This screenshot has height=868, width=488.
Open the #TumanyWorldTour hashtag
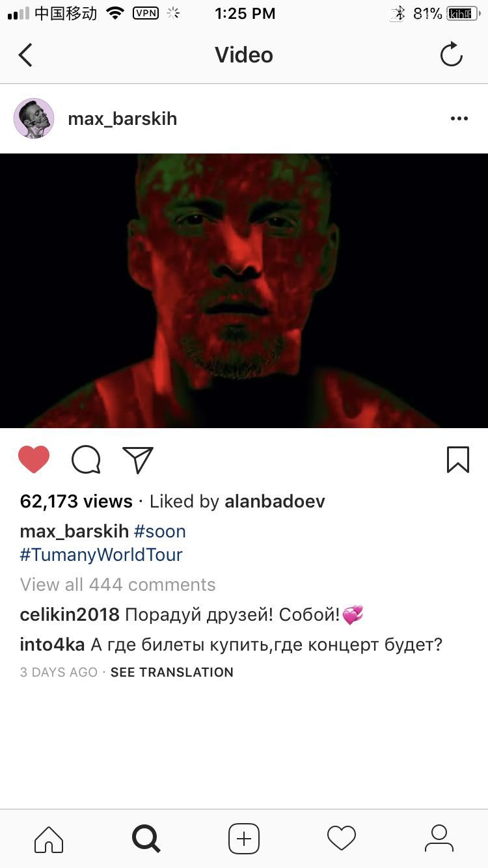coord(102,554)
